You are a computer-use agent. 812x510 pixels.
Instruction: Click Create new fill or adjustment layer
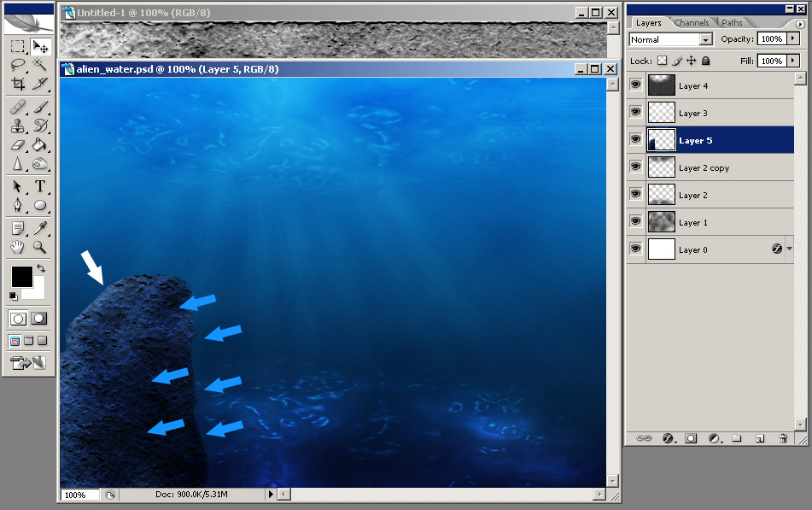[714, 438]
